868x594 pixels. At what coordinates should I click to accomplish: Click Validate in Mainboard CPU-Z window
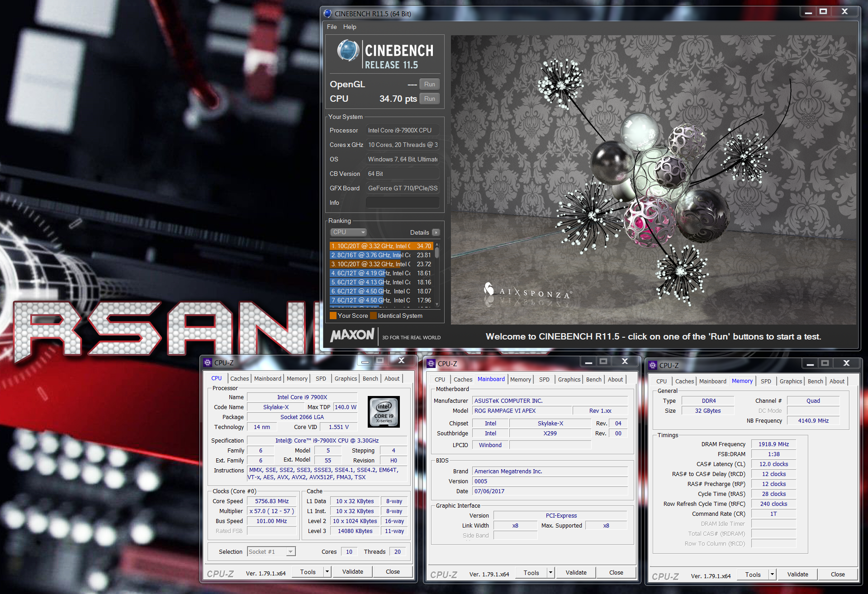(x=576, y=573)
